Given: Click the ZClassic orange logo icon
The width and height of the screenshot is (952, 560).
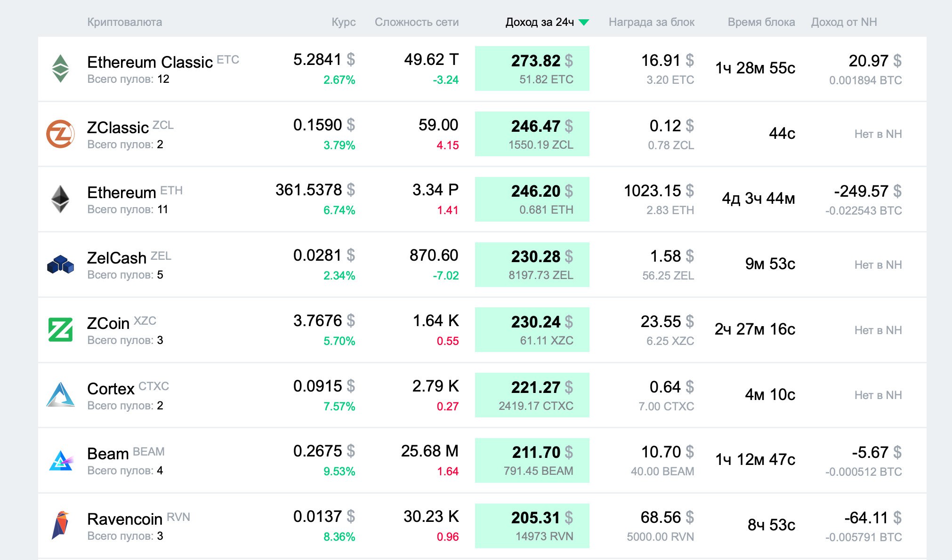Looking at the screenshot, I should 60,134.
